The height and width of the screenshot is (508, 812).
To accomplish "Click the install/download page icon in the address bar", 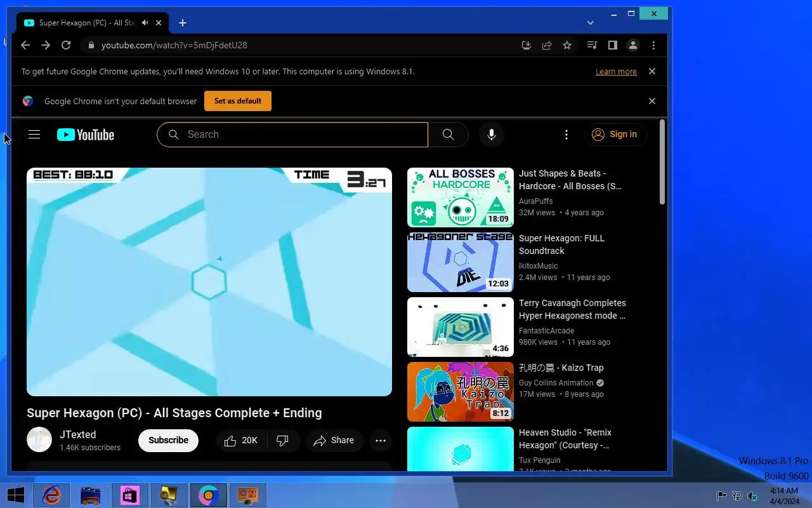I will 526,45.
